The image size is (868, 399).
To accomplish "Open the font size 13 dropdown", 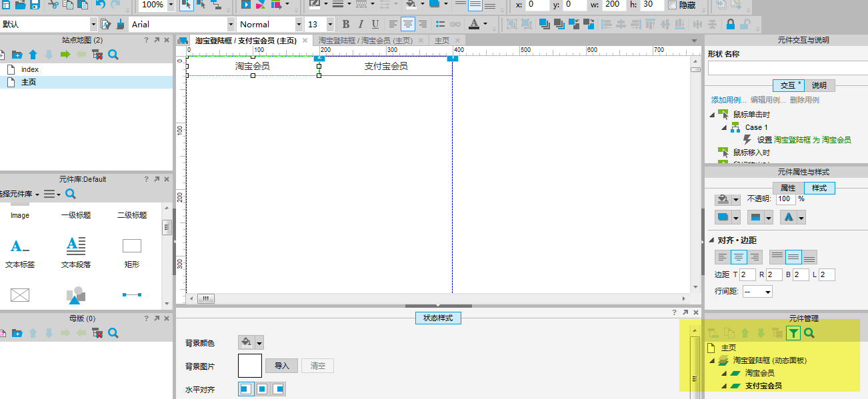I will tap(331, 24).
